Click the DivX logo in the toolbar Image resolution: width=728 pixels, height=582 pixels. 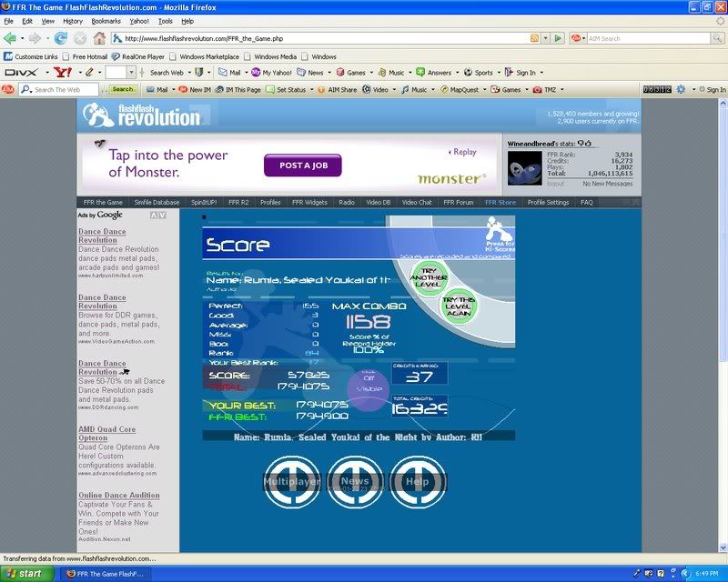coord(20,72)
